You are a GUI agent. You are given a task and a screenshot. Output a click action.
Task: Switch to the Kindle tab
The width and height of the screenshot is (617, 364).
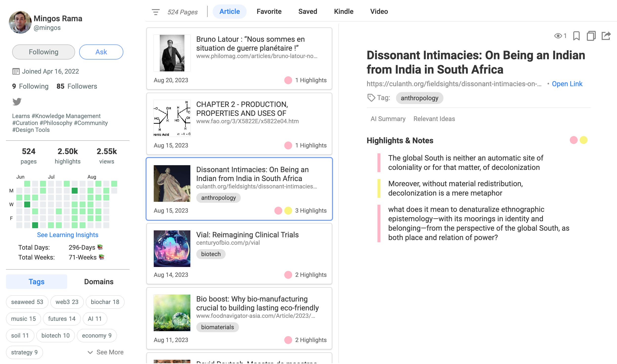[x=344, y=12]
